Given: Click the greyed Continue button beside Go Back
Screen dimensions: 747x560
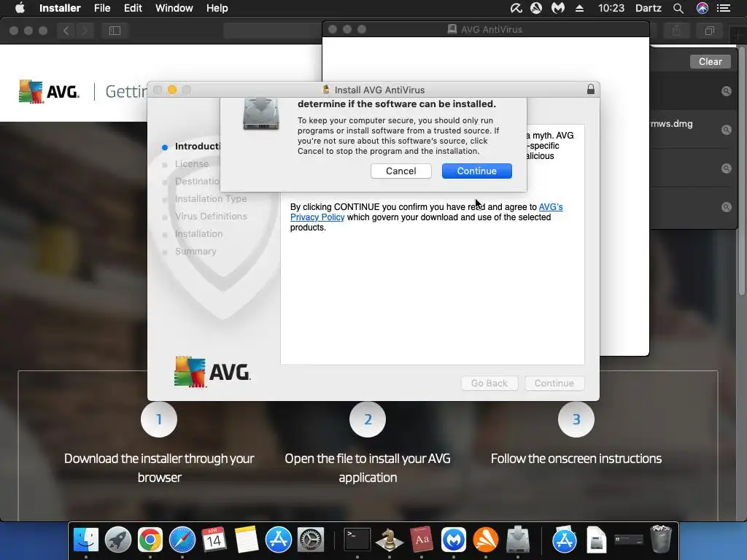Looking at the screenshot, I should [x=554, y=384].
